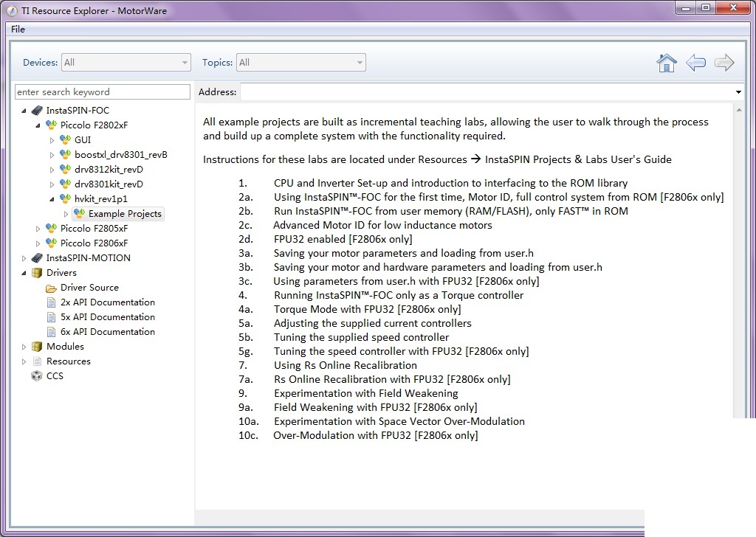The height and width of the screenshot is (537, 756).
Task: Click the GUI node icon
Action: point(65,139)
